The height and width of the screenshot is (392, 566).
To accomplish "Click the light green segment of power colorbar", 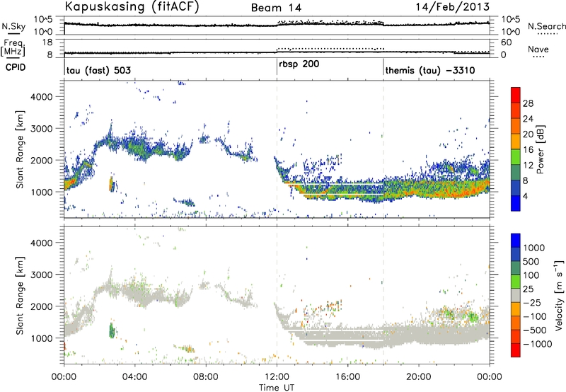I will [x=516, y=157].
